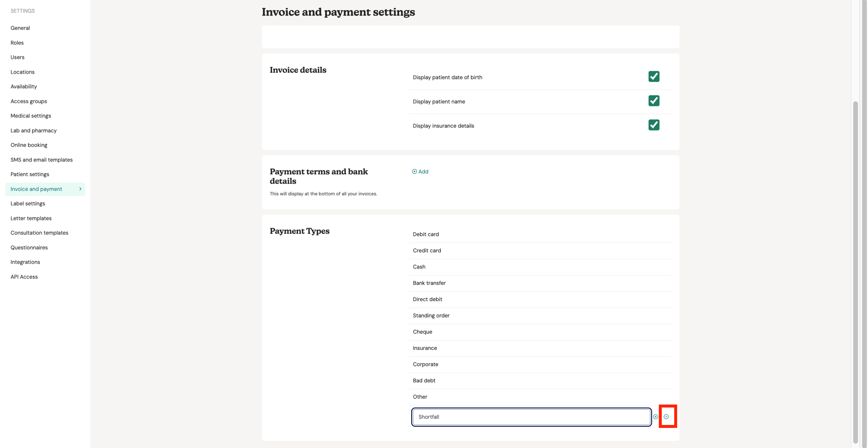The width and height of the screenshot is (868, 448).
Task: Open SMS and email templates settings
Action: coord(42,159)
